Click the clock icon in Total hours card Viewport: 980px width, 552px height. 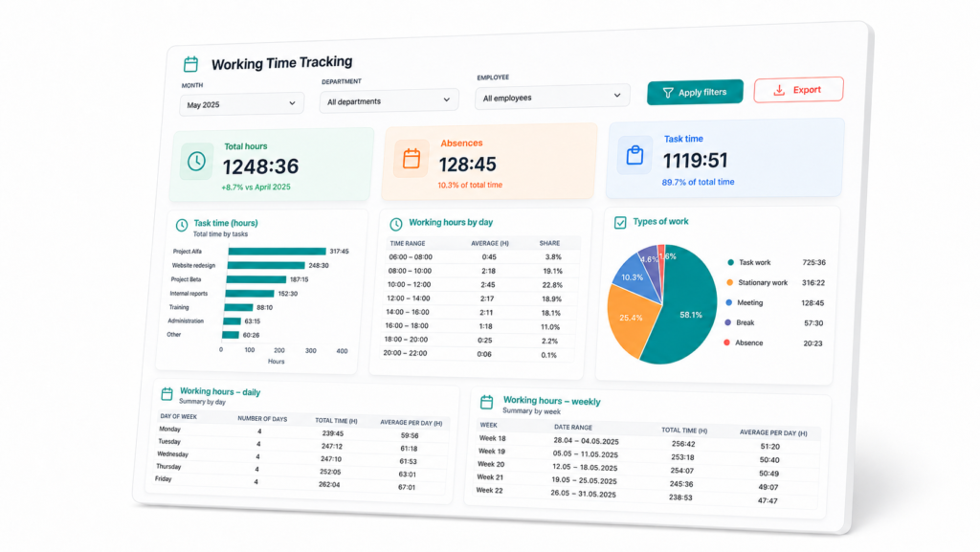(196, 161)
